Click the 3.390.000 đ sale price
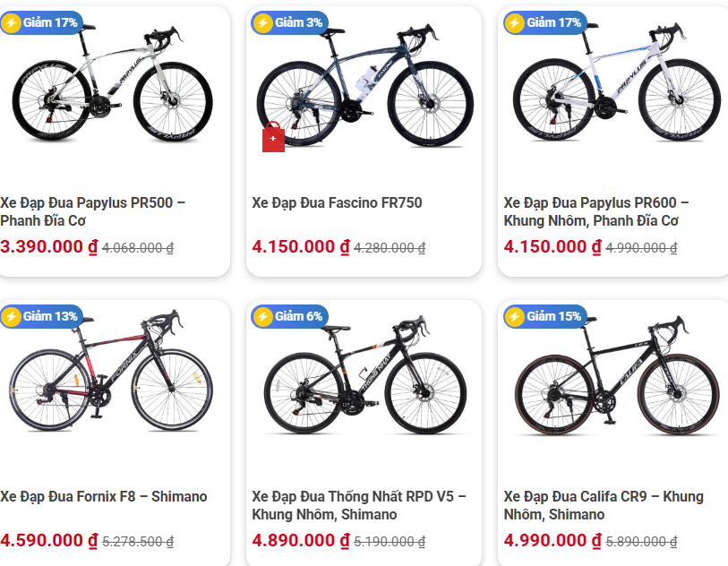728x566 pixels. click(48, 247)
